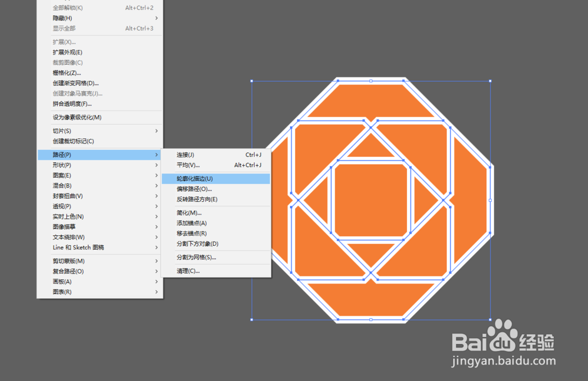Select 分割下方对象(D) command
The width and height of the screenshot is (588, 381).
pos(216,244)
